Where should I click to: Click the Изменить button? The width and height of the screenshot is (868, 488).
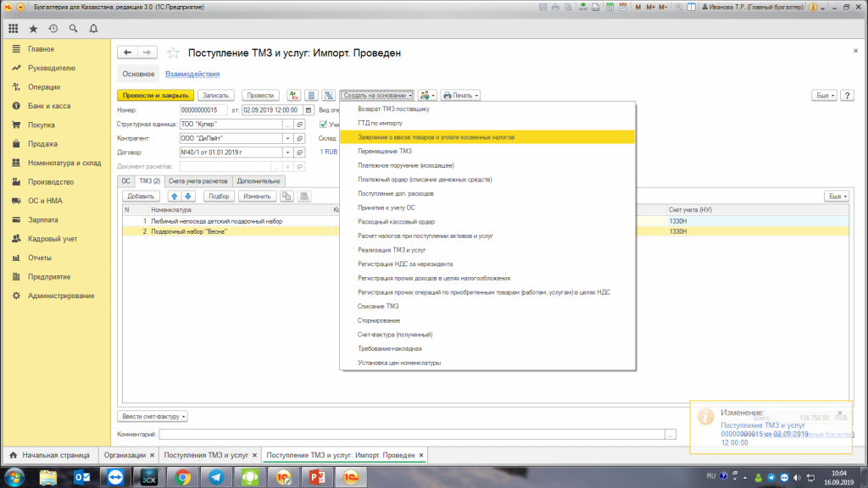pyautogui.click(x=257, y=197)
